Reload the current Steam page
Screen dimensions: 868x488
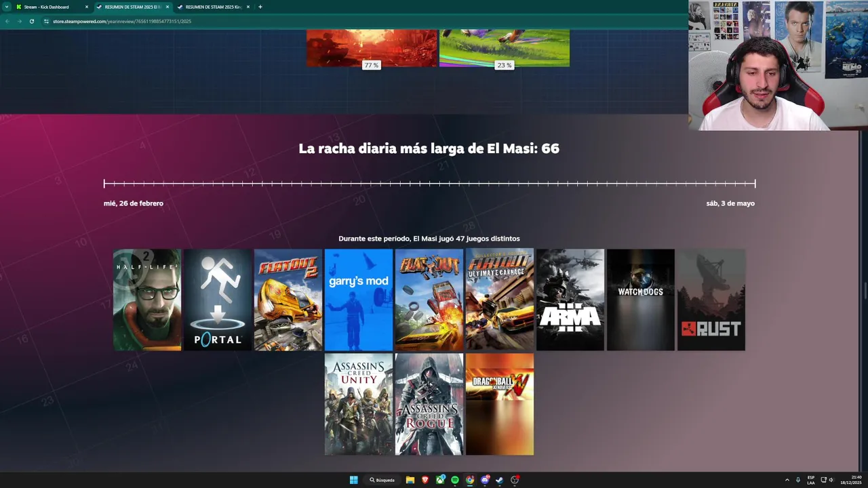click(x=31, y=21)
